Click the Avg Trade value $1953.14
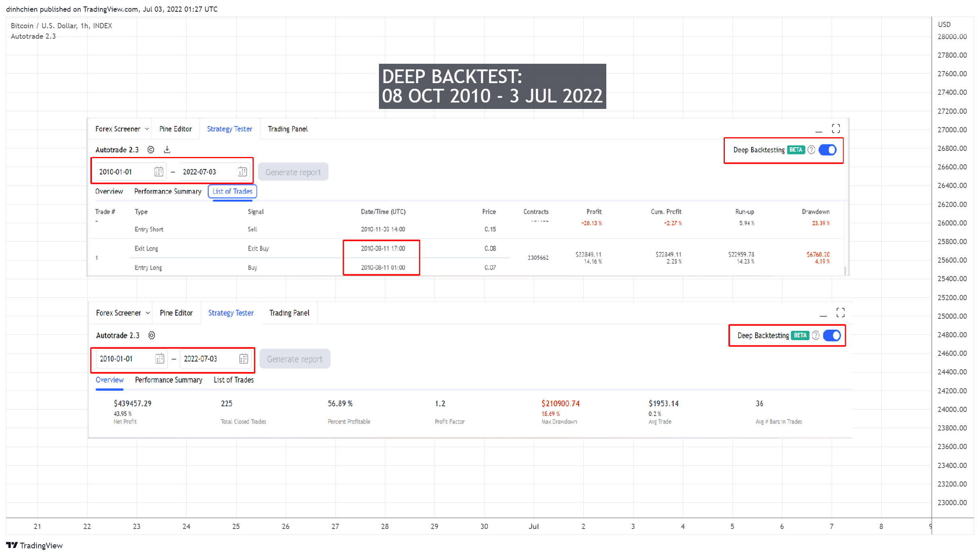The width and height of the screenshot is (980, 556). 664,403
